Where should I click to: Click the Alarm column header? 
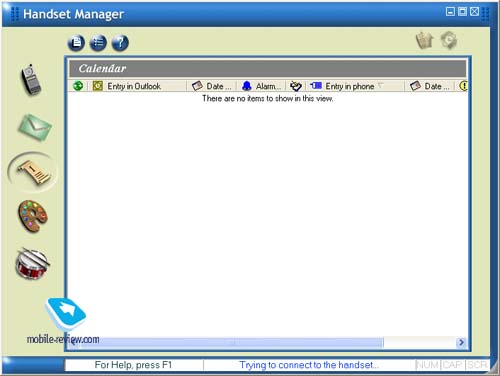coord(261,86)
